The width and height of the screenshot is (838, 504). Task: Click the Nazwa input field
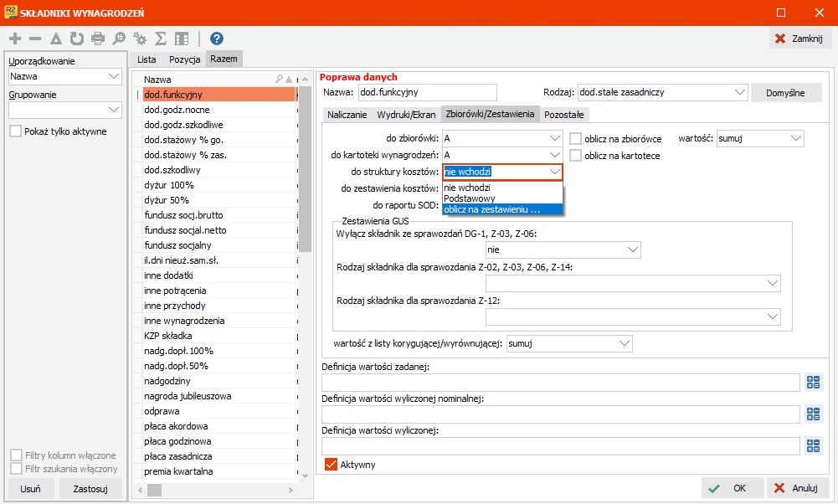click(428, 92)
